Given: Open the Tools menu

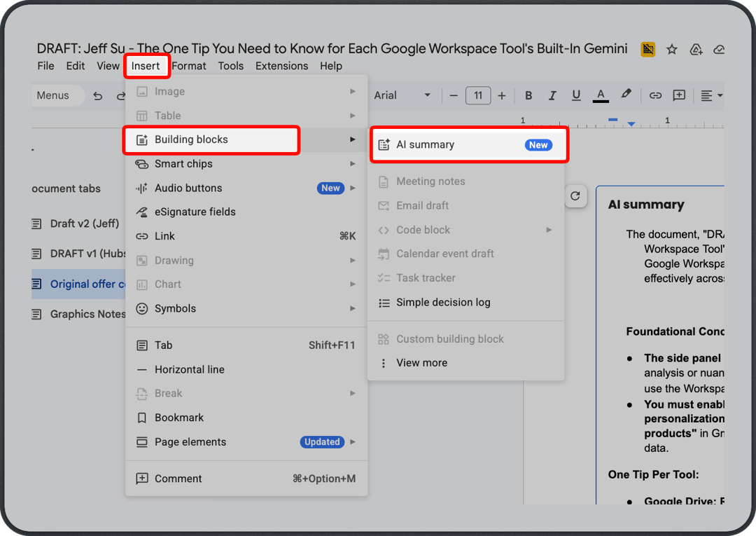Looking at the screenshot, I should pyautogui.click(x=230, y=66).
